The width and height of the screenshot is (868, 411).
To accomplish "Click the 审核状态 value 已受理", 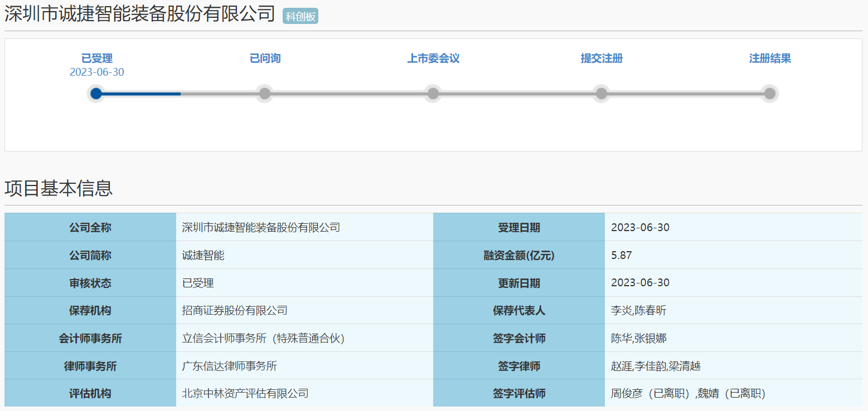I will [198, 283].
